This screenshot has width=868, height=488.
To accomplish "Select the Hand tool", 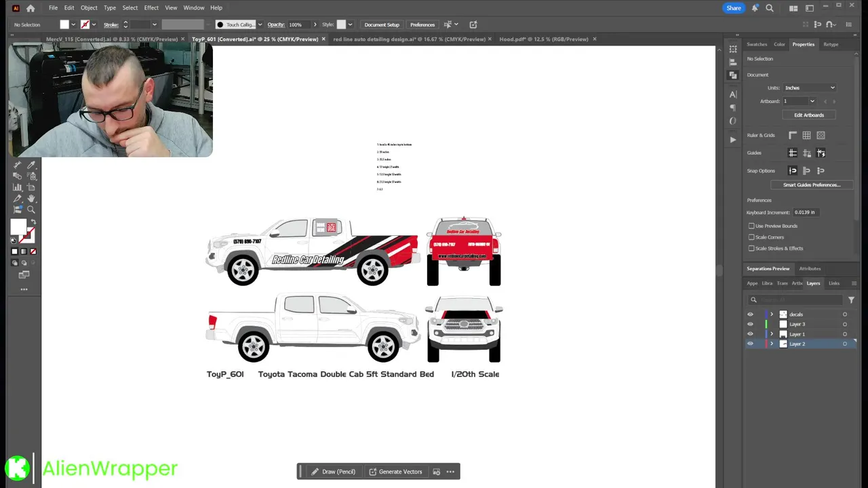I will tap(31, 199).
